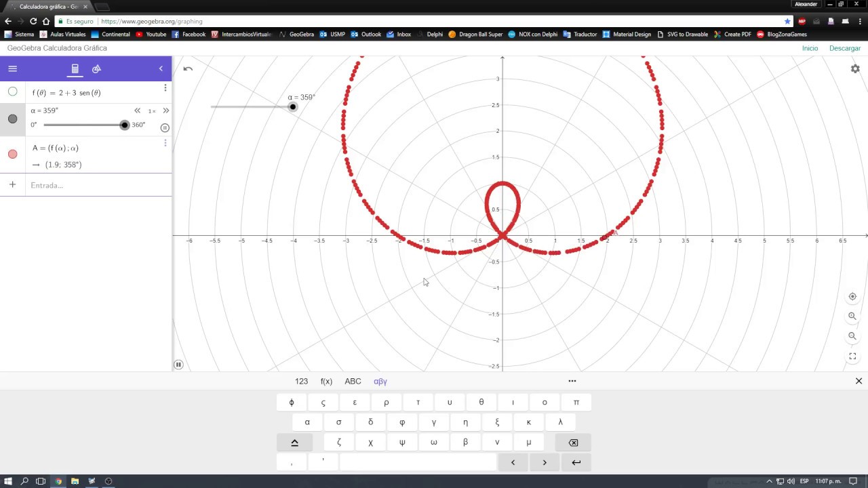
Task: Click the Inicio link
Action: [x=810, y=48]
